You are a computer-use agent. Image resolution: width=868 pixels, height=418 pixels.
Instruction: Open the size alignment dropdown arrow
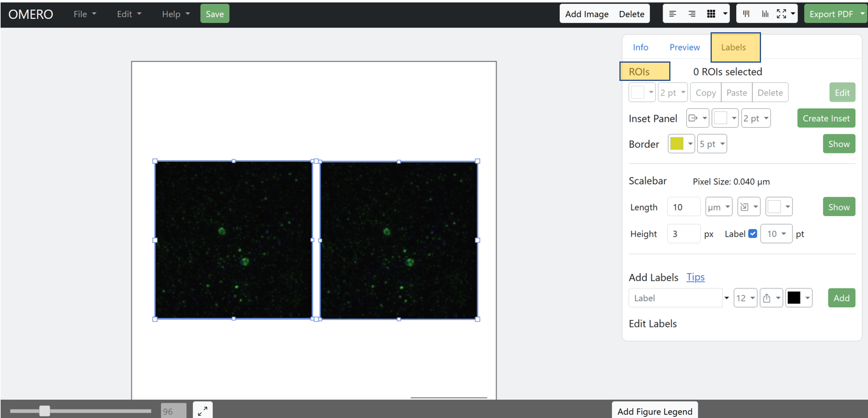coord(793,13)
